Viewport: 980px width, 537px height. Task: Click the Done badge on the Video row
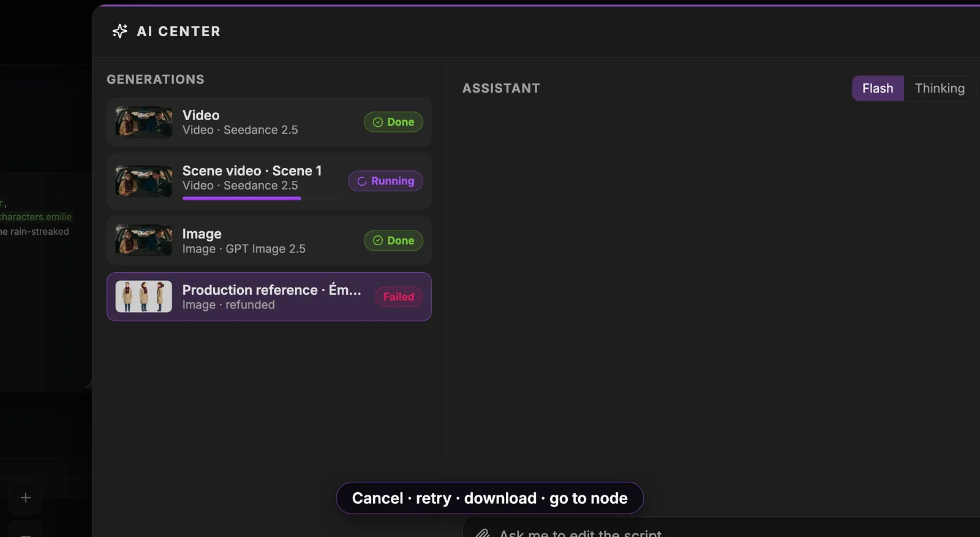pyautogui.click(x=393, y=122)
